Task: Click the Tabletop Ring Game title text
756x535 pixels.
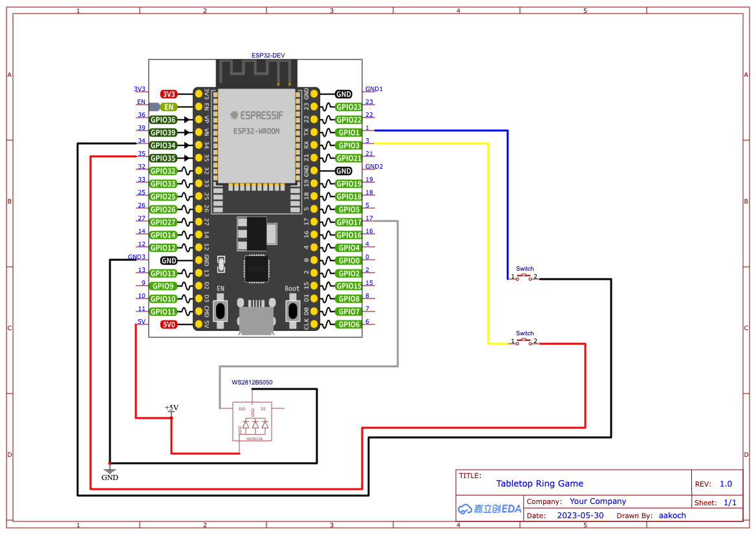Action: (539, 483)
